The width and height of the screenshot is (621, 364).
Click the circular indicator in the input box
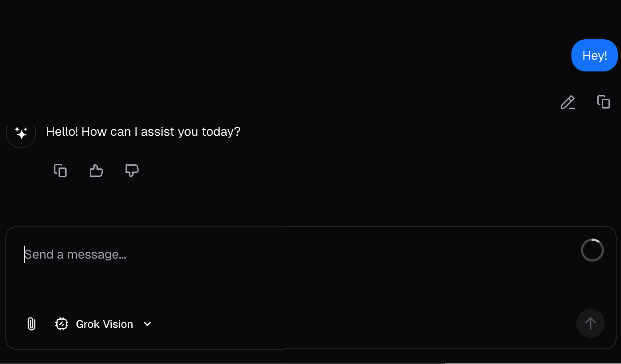click(592, 250)
